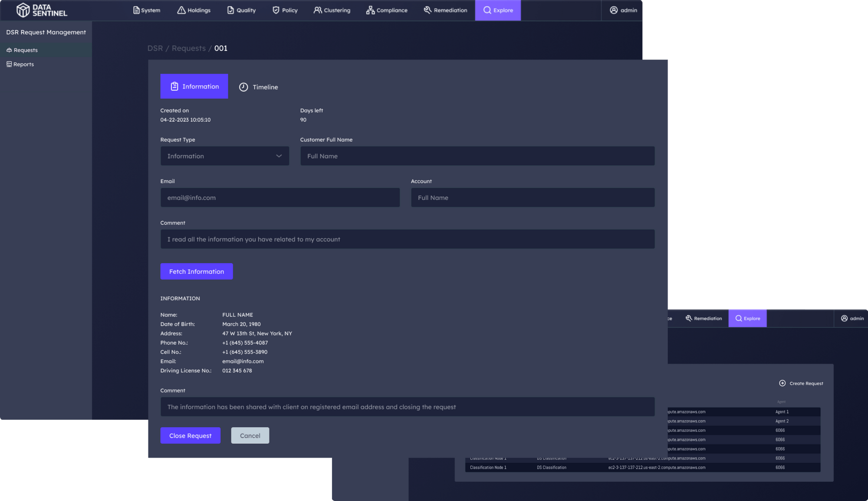Click the Comment text area

(x=407, y=239)
